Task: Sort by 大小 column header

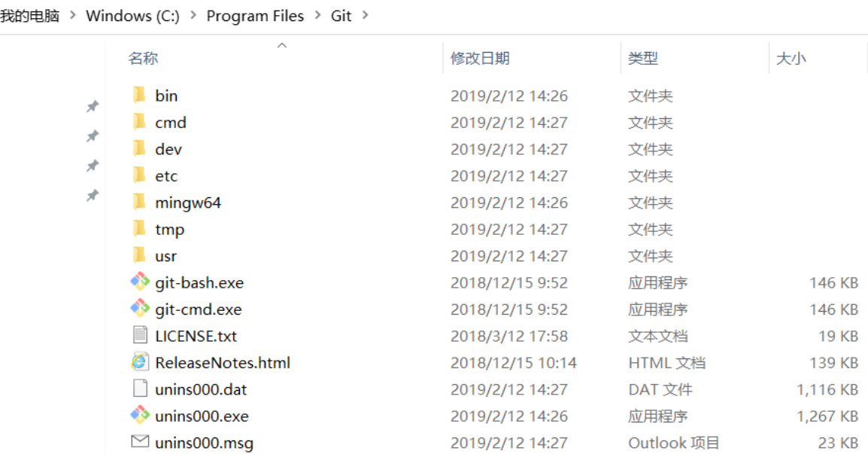Action: pyautogui.click(x=791, y=58)
